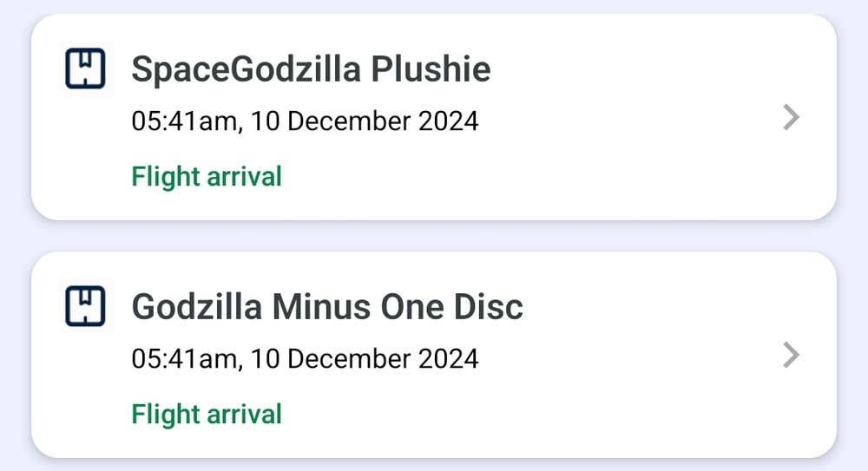
Task: Expand SpaceGodzilla Plushie details chevron
Action: pos(790,117)
